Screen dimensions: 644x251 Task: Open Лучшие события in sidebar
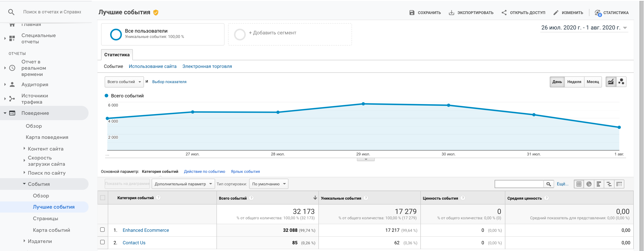(54, 207)
